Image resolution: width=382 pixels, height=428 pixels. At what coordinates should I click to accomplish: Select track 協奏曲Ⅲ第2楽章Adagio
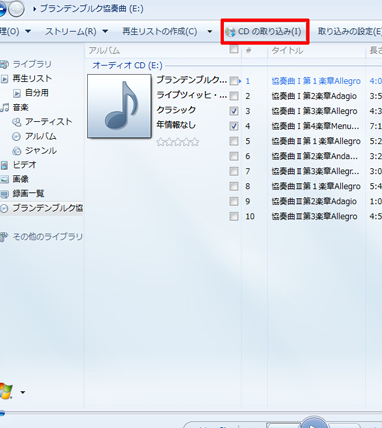pyautogui.click(x=314, y=201)
